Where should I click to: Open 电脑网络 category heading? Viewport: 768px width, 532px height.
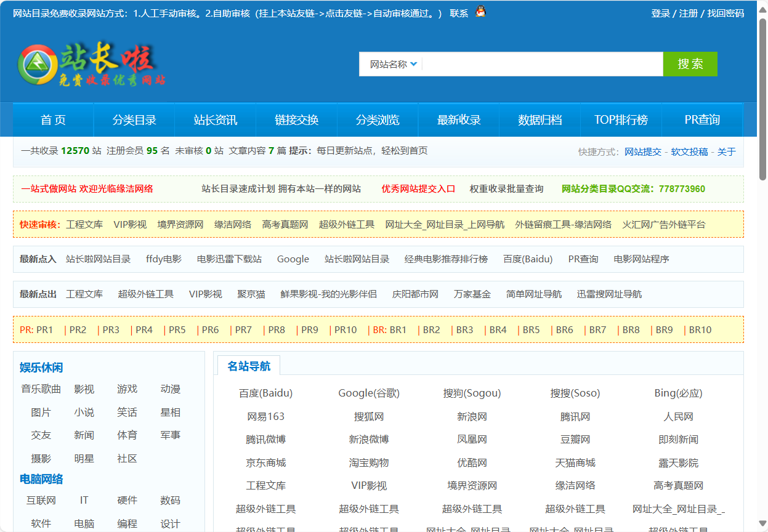pos(41,479)
